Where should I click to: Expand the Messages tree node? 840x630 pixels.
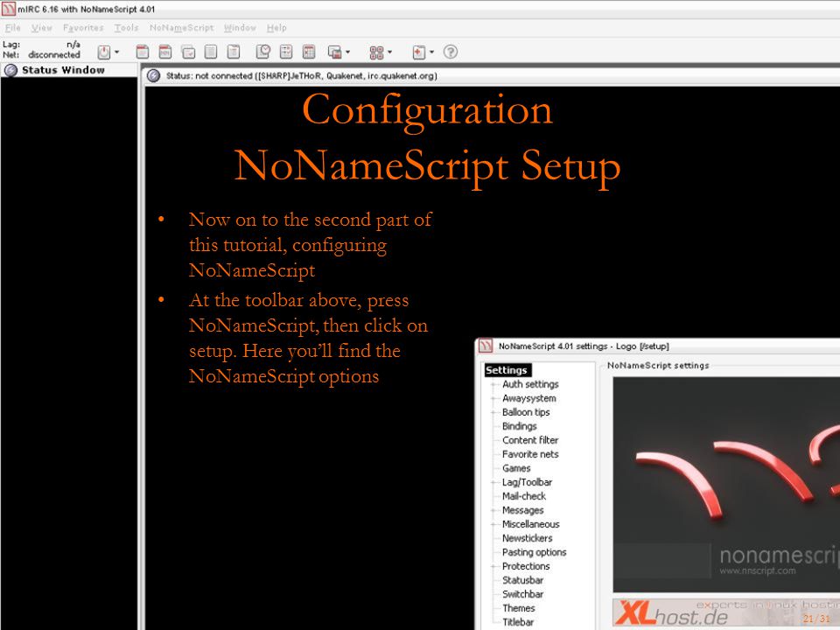[x=493, y=510]
